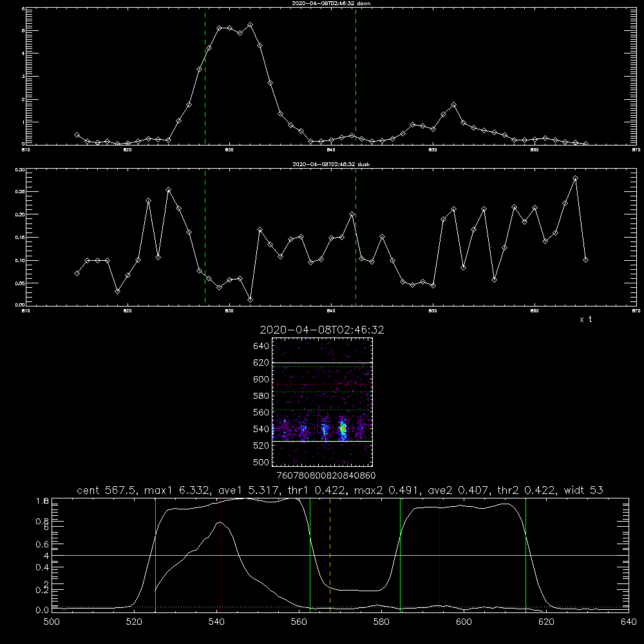Click the lower white horizontal line in spectrogram

pyautogui.click(x=323, y=442)
